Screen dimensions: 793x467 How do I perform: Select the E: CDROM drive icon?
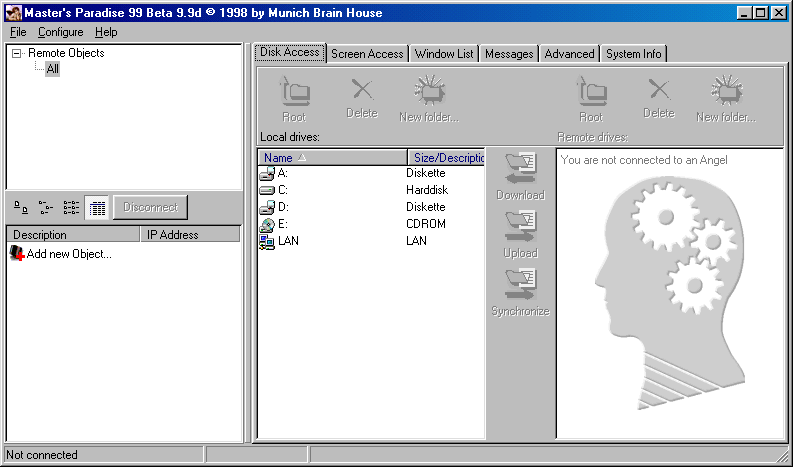[x=267, y=224]
